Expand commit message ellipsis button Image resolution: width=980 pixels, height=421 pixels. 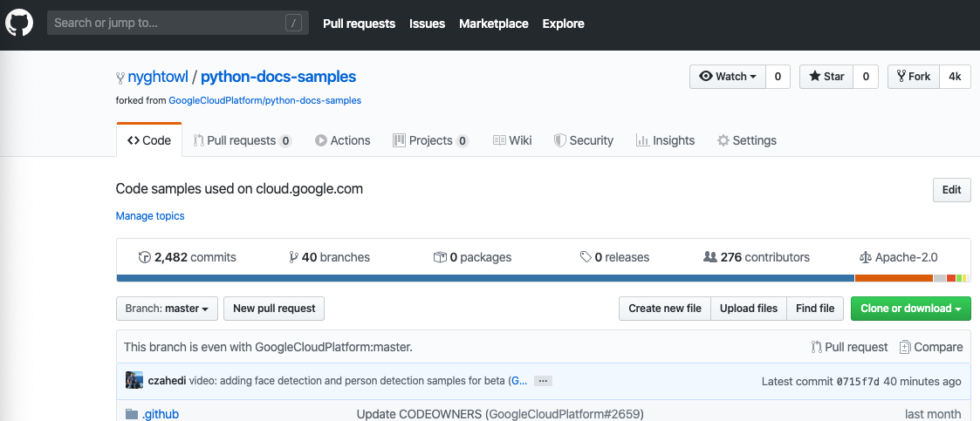tap(543, 380)
